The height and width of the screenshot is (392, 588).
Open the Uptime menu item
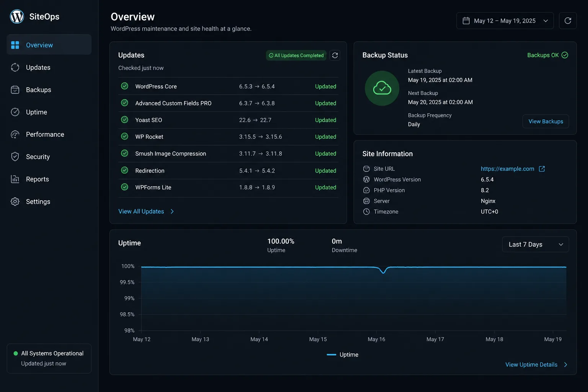click(49, 112)
